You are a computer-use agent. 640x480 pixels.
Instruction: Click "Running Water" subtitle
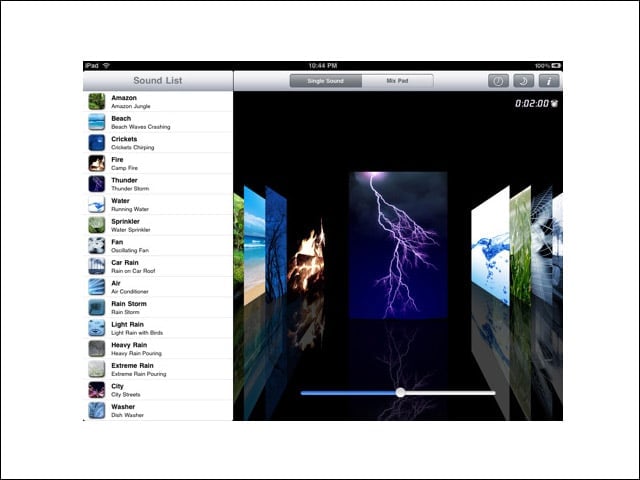(x=130, y=209)
